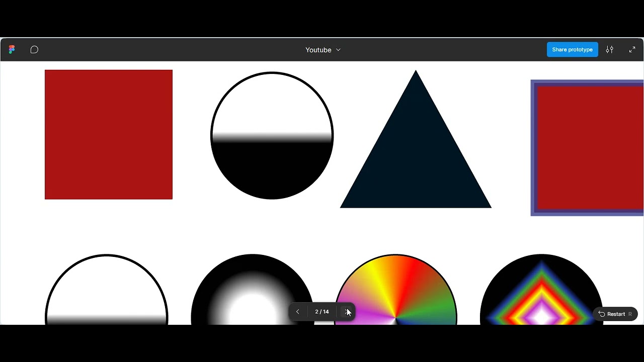Expand the Youtube file title dropdown
This screenshot has width=644, height=362.
coord(323,50)
